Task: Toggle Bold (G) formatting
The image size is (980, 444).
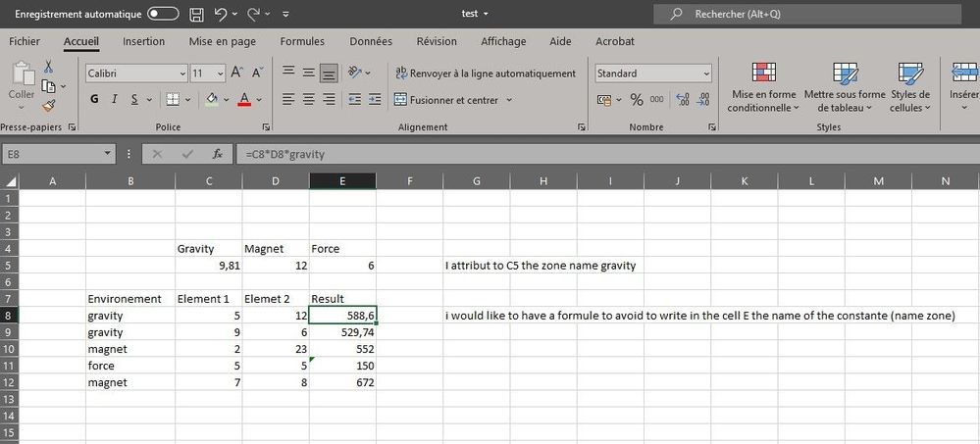Action: tap(94, 99)
